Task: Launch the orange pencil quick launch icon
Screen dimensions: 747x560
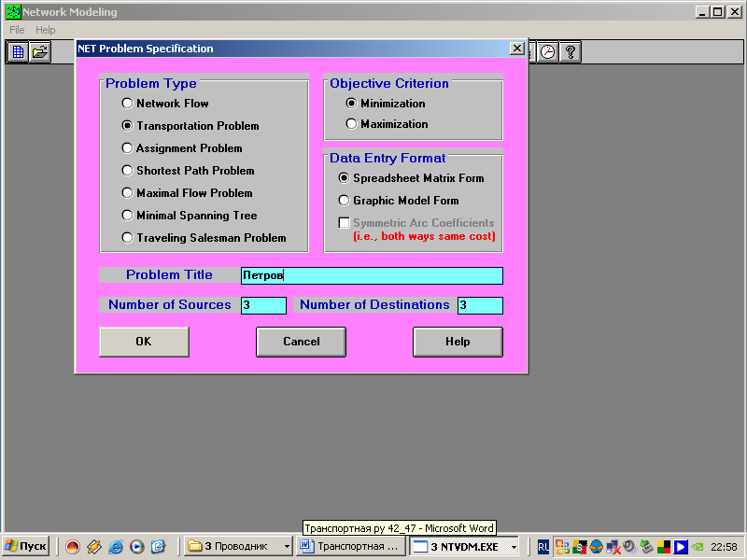Action: coord(94,547)
